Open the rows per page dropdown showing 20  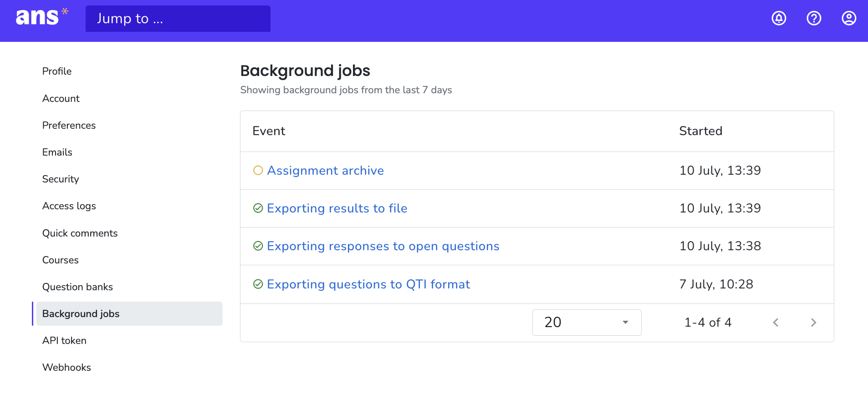pos(587,323)
